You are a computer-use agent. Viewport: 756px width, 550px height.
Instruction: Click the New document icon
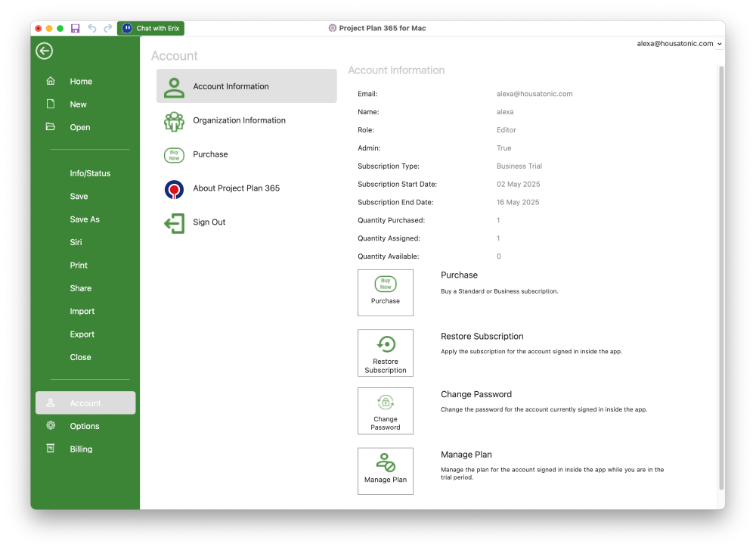pyautogui.click(x=51, y=104)
